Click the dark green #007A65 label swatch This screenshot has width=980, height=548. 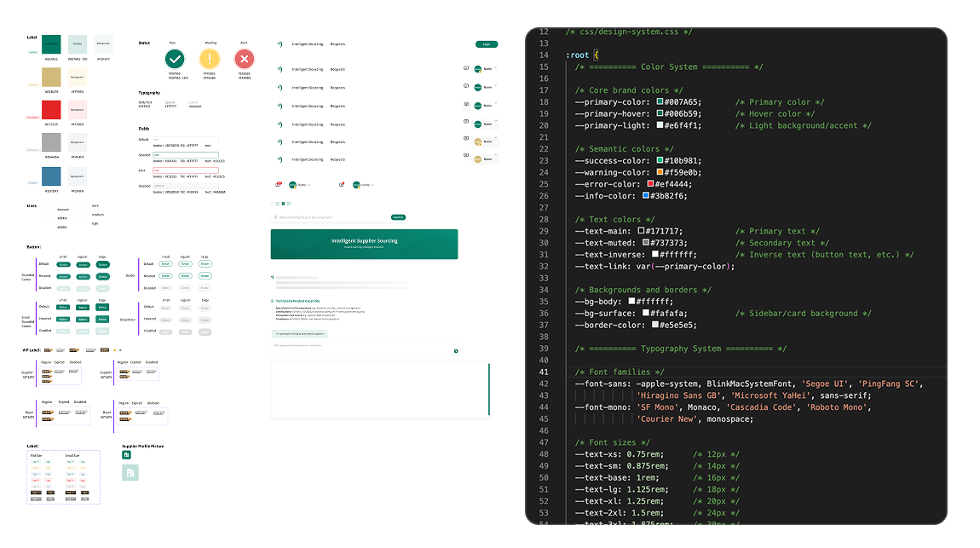click(x=51, y=44)
